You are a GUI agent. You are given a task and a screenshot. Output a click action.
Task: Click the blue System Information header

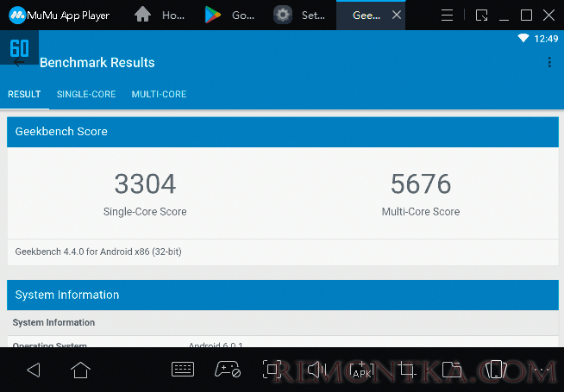point(283,295)
